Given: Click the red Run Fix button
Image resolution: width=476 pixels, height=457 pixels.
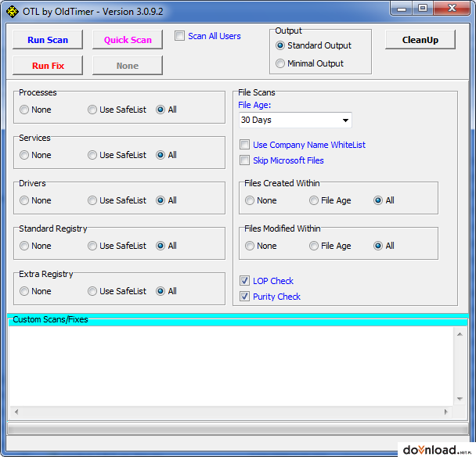Looking at the screenshot, I should [x=48, y=66].
